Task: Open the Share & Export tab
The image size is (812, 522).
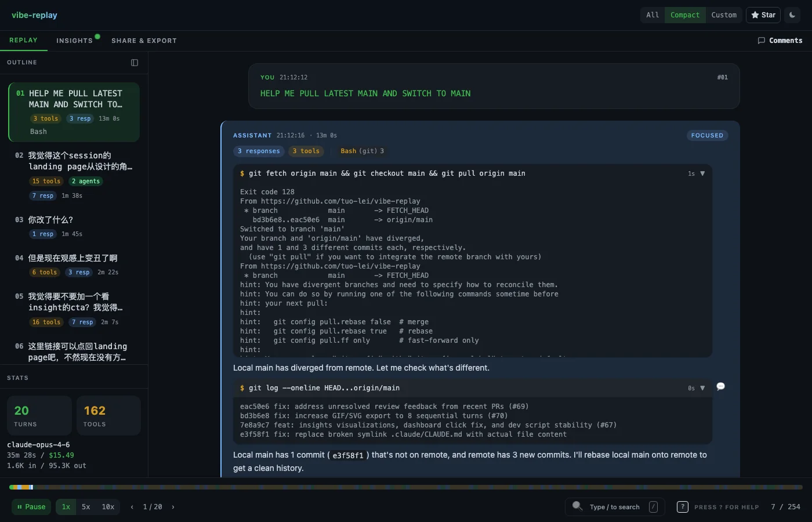Action: pyautogui.click(x=144, y=41)
